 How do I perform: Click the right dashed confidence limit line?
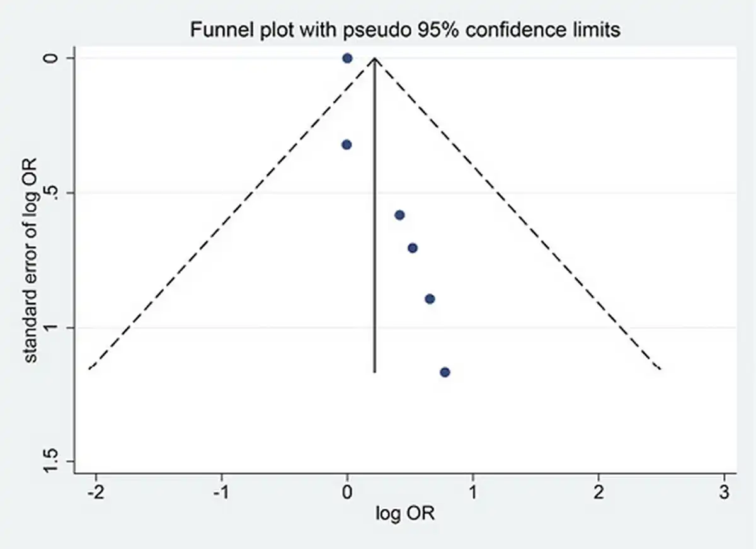(x=518, y=214)
